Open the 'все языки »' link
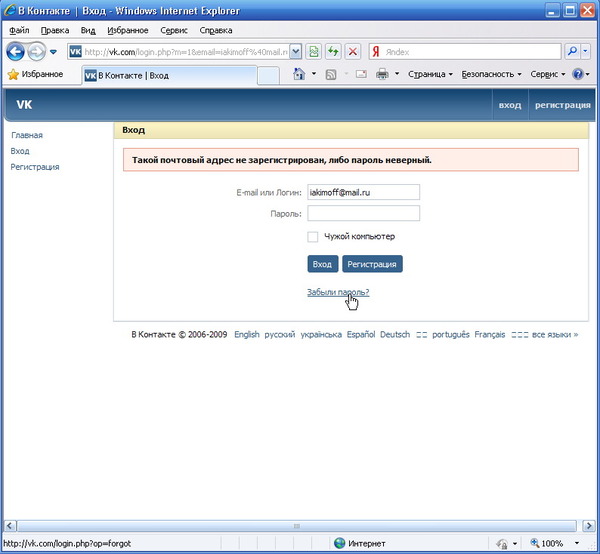This screenshot has width=600, height=554. click(555, 334)
